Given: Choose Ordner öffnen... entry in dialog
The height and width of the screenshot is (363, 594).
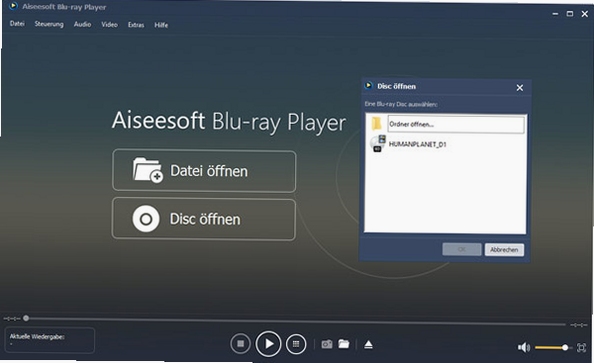Looking at the screenshot, I should (x=456, y=124).
